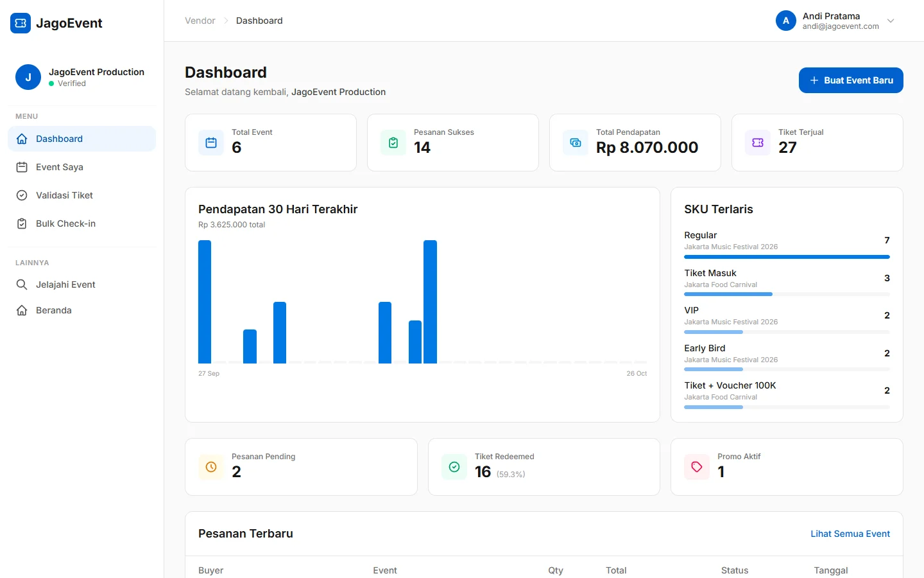Click the JagoEvent Production avatar J
924x578 pixels.
click(28, 77)
